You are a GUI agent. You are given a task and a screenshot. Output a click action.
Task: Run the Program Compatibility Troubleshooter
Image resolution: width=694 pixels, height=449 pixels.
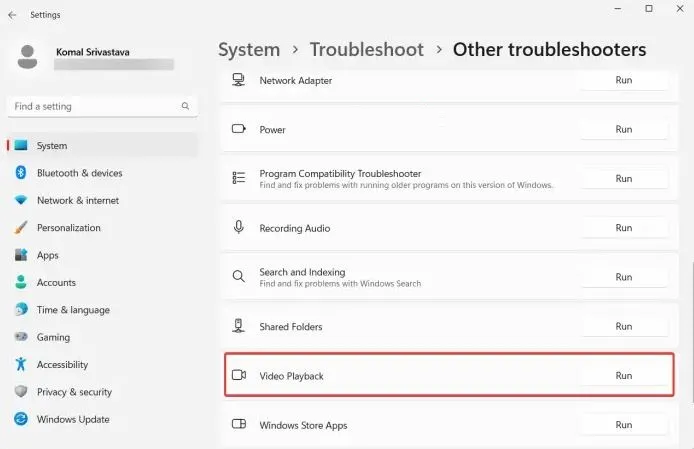[x=623, y=179]
